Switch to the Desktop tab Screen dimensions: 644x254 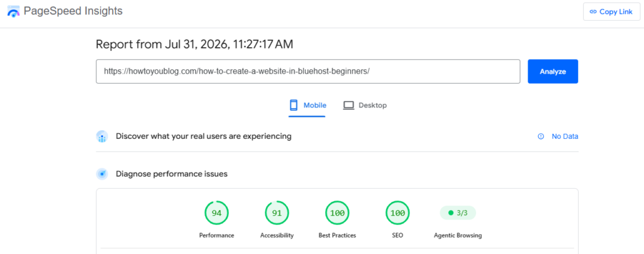click(x=365, y=106)
